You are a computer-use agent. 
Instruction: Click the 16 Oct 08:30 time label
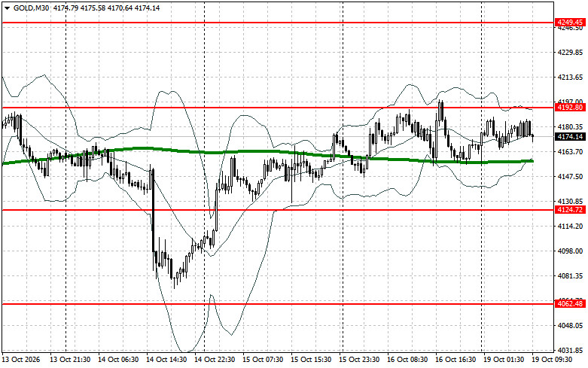pos(407,360)
